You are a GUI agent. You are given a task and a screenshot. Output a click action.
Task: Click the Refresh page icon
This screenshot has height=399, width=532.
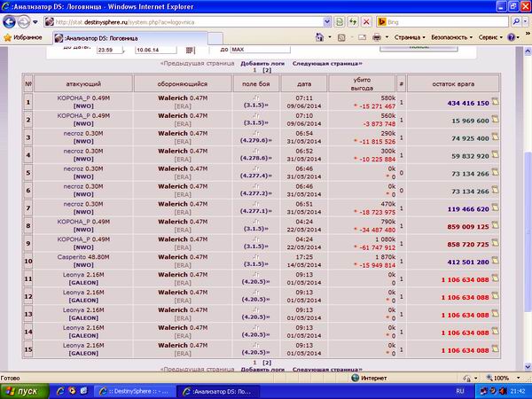pos(353,22)
